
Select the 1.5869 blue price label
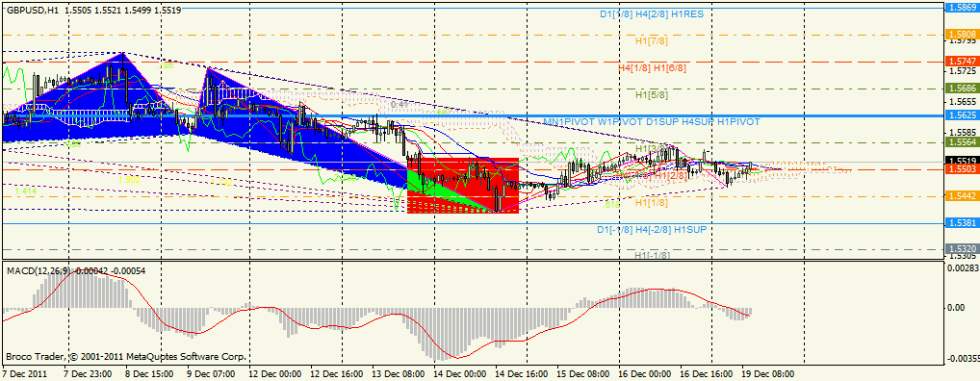pos(962,8)
